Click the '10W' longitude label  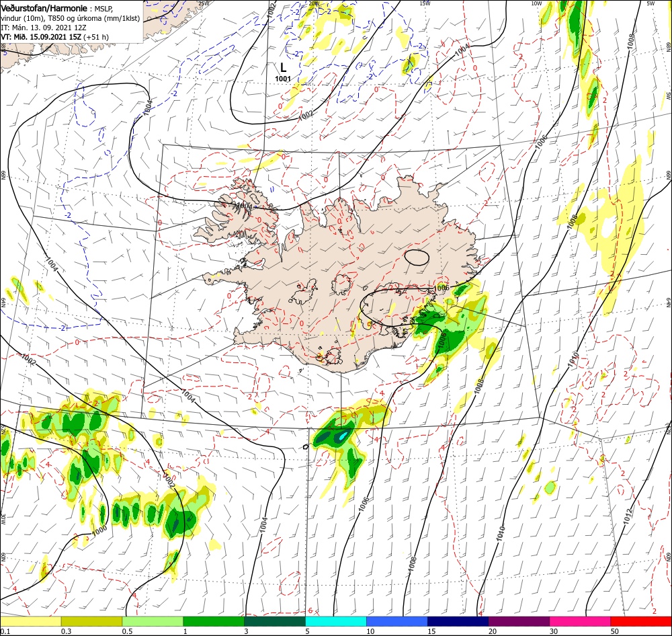pos(536,3)
